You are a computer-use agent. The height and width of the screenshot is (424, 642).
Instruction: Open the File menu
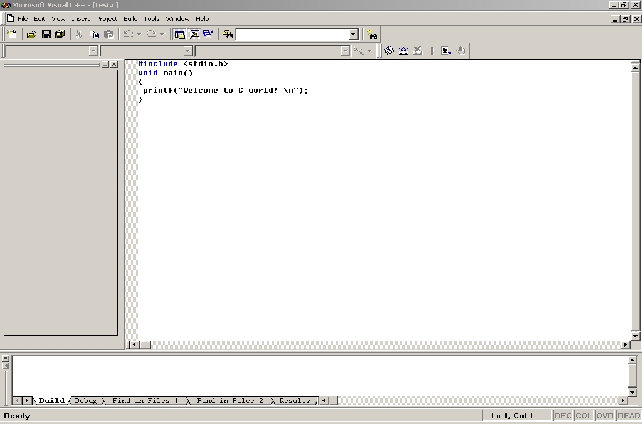23,19
